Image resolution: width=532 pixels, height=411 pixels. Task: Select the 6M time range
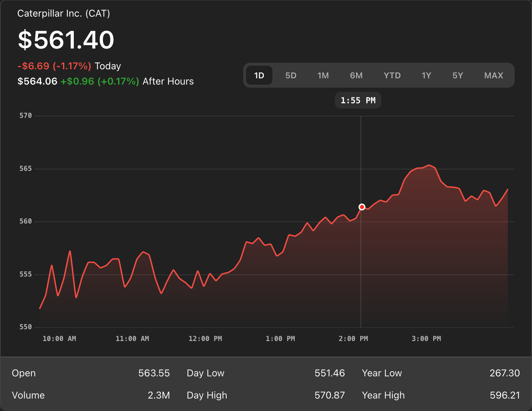click(x=356, y=76)
